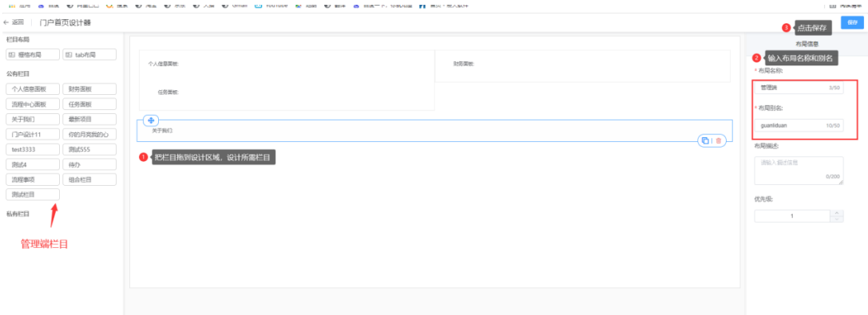Click the 个人信息面板 column item
Screen dimensions: 868x315
(33, 89)
